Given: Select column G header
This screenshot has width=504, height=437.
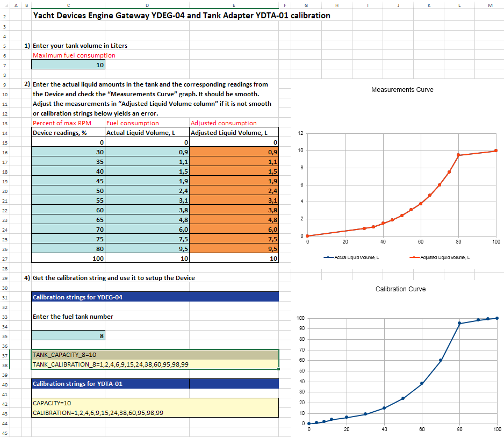Looking at the screenshot, I should 306,5.
